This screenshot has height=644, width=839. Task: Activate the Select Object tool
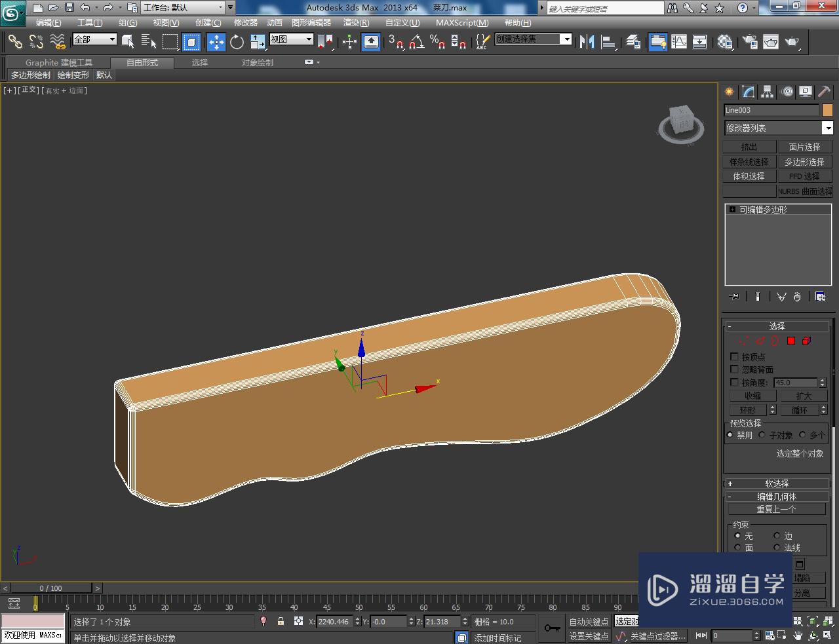point(128,42)
